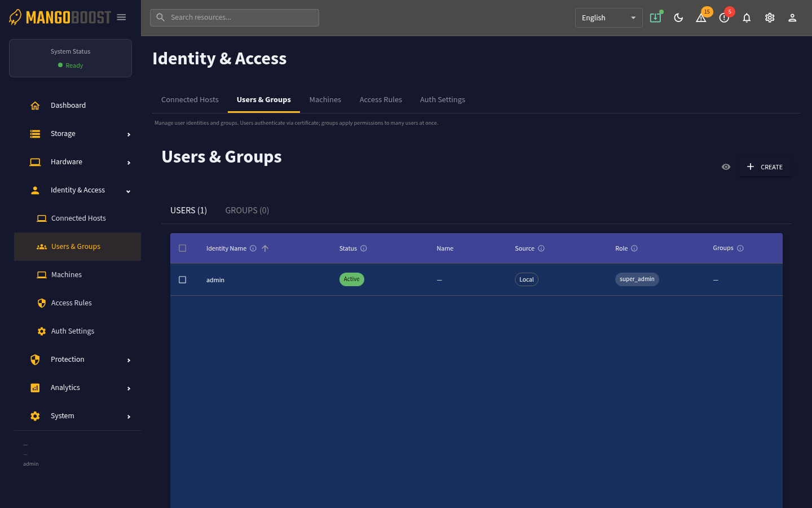Switch to Auth Settings tab
The height and width of the screenshot is (508, 812).
click(x=443, y=100)
